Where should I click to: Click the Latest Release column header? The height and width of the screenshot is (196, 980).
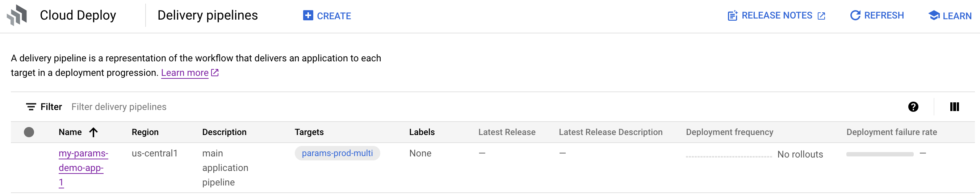tap(506, 132)
